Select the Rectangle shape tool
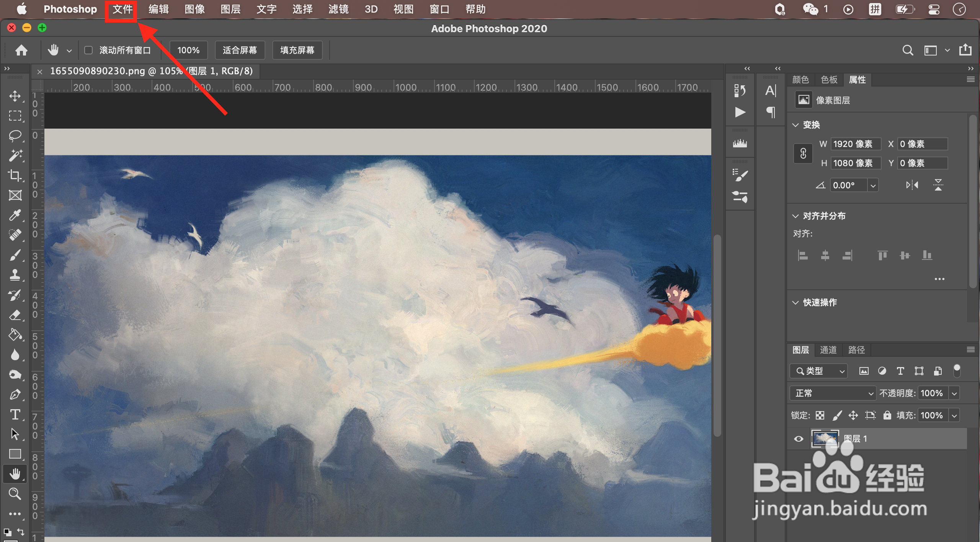980x542 pixels. pos(15,454)
